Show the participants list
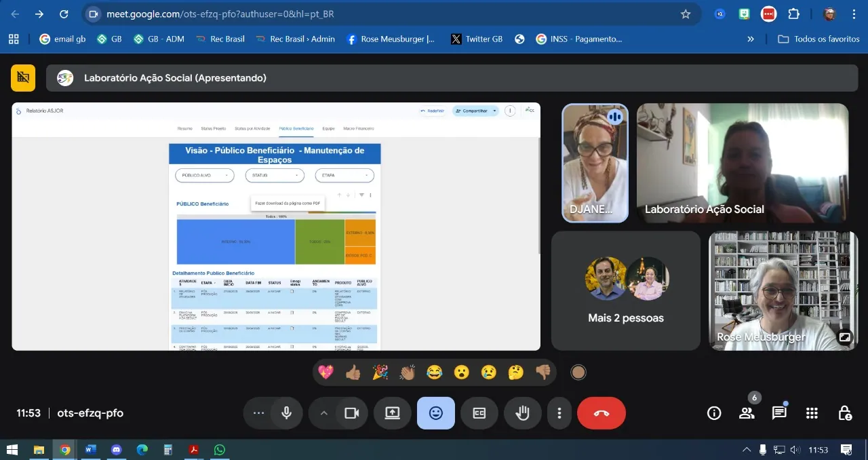The height and width of the screenshot is (460, 868). 747,413
